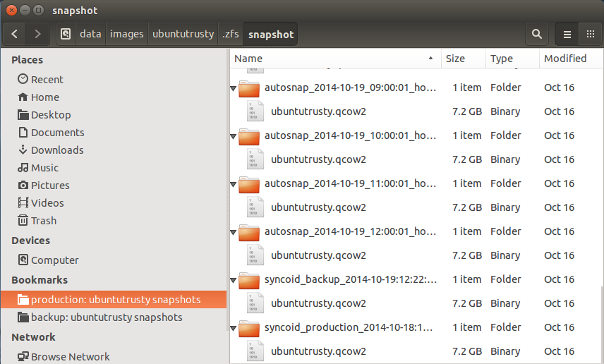604x364 pixels.
Task: Select 'production: ubuntutrusty snapshots' bookmark
Action: click(x=114, y=300)
